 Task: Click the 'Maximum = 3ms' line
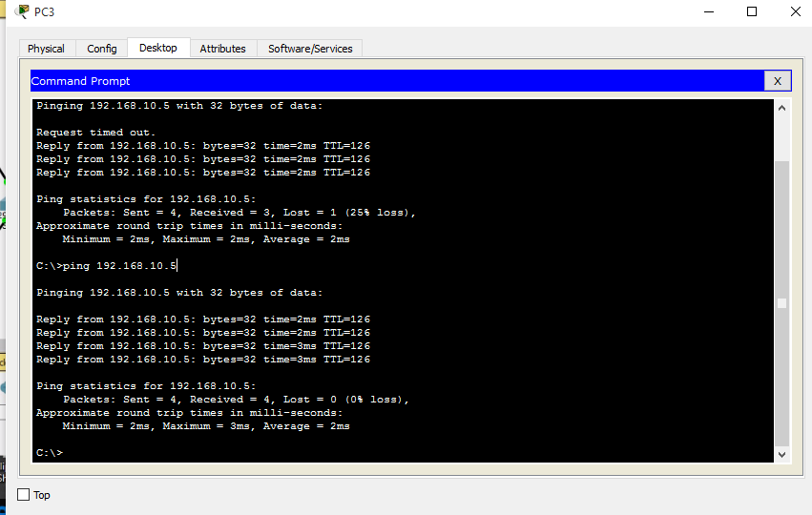point(206,426)
